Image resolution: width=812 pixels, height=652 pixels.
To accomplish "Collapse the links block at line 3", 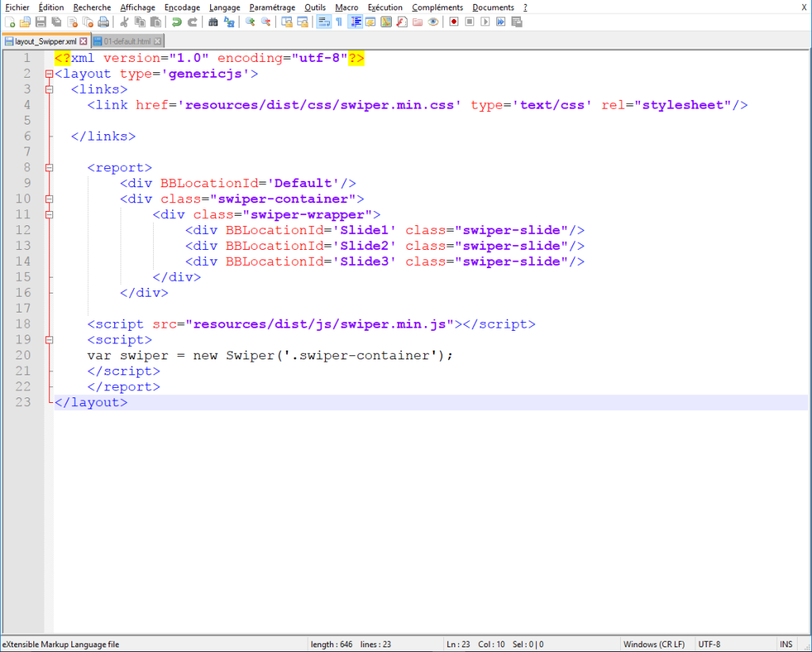I will tap(49, 90).
